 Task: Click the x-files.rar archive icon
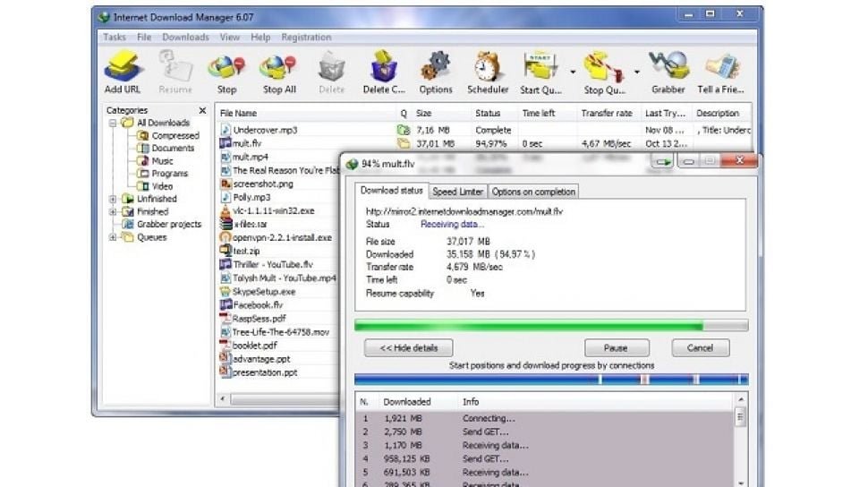point(226,224)
